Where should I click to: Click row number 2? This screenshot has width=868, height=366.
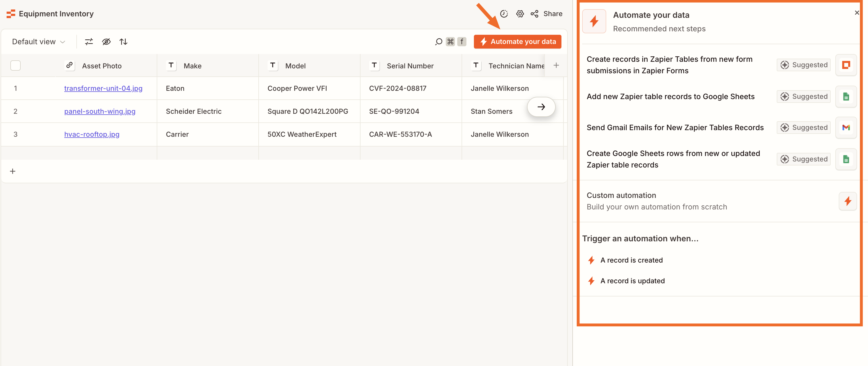[x=15, y=111]
